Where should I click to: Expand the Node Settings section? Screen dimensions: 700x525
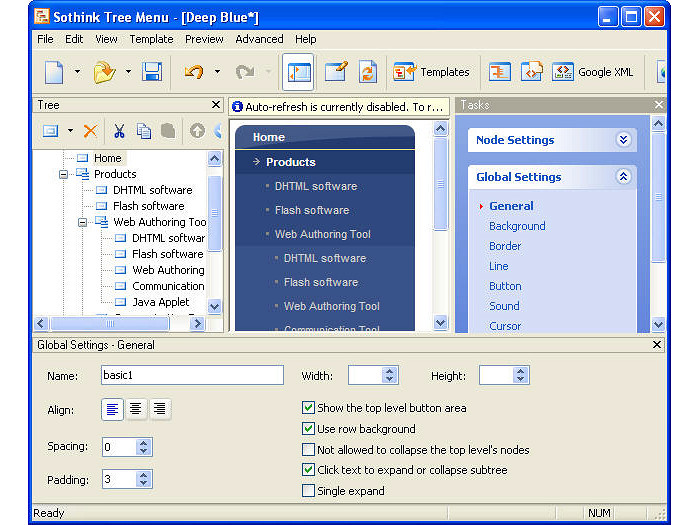click(623, 140)
